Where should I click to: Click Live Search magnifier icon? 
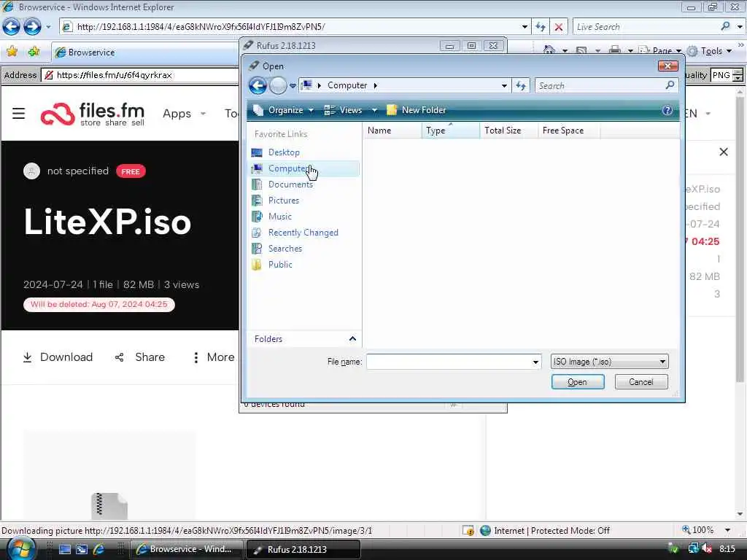726,26
